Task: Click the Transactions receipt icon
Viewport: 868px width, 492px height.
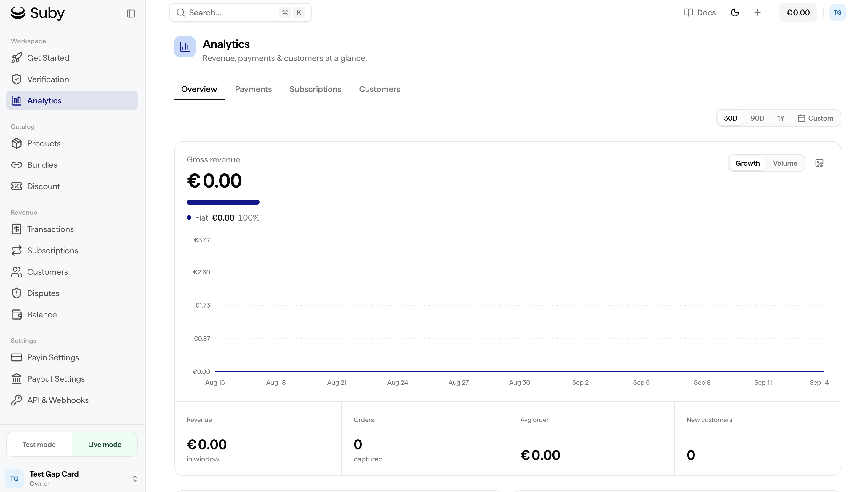Action: coord(17,229)
